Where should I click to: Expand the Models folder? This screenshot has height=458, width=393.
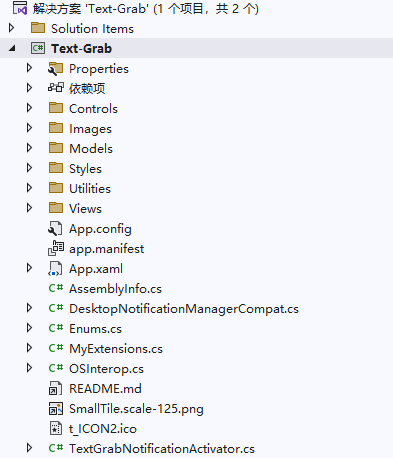29,148
